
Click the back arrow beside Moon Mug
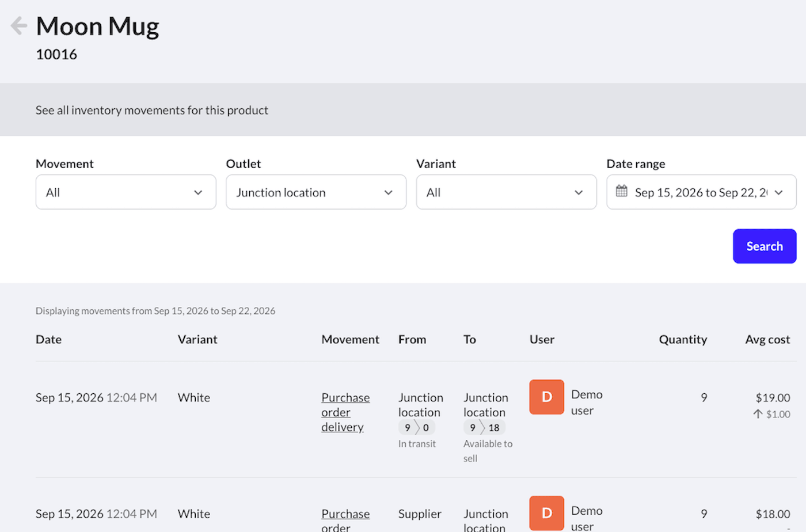(19, 26)
